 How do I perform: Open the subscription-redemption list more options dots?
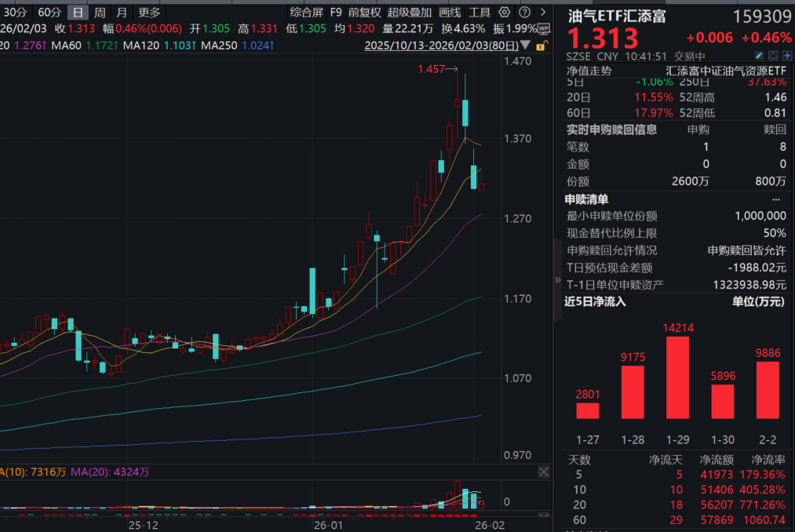pyautogui.click(x=776, y=199)
